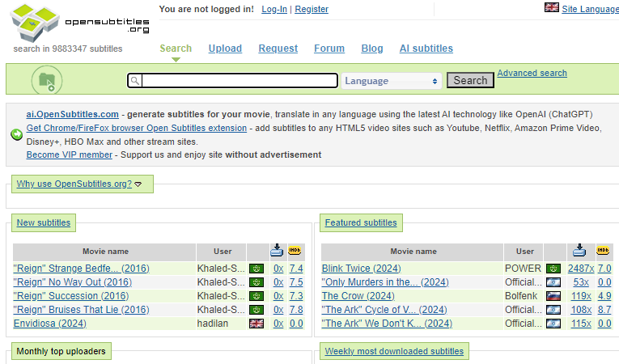The width and height of the screenshot is (619, 364).
Task: Click Monthly top uploaders heading
Action: (61, 351)
